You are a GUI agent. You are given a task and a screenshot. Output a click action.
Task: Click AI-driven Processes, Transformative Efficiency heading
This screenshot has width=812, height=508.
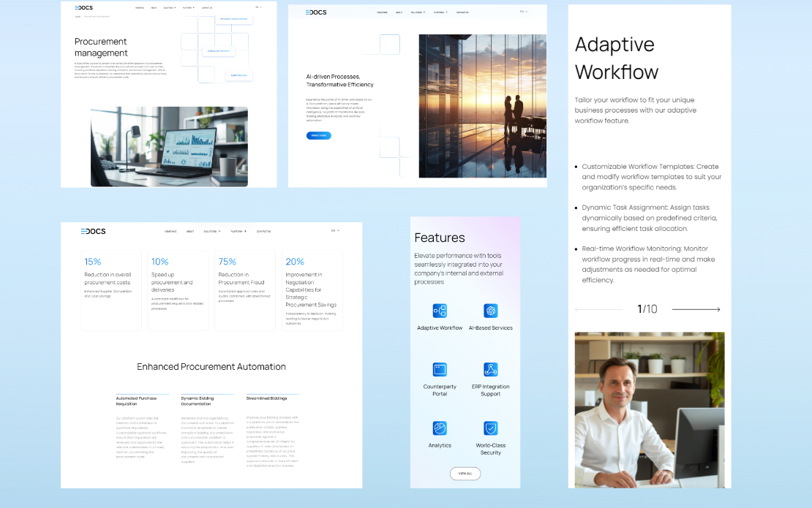[339, 80]
